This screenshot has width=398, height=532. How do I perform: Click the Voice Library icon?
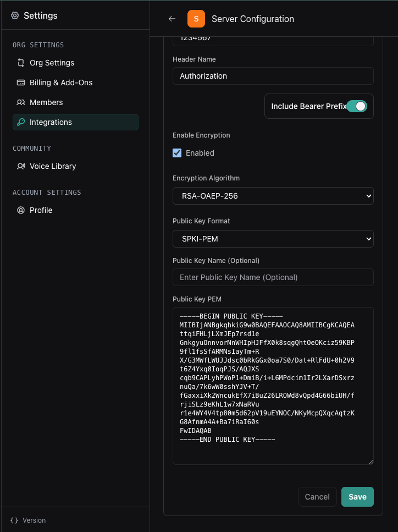21,166
